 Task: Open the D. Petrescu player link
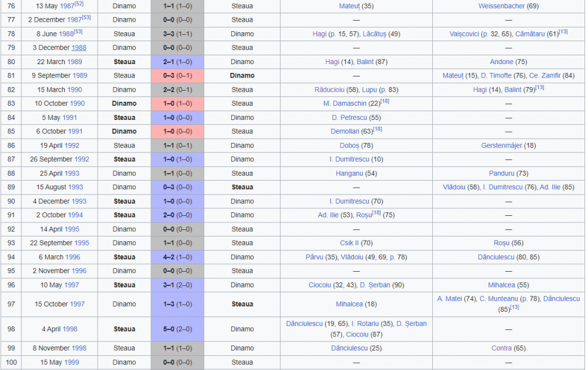click(x=349, y=118)
